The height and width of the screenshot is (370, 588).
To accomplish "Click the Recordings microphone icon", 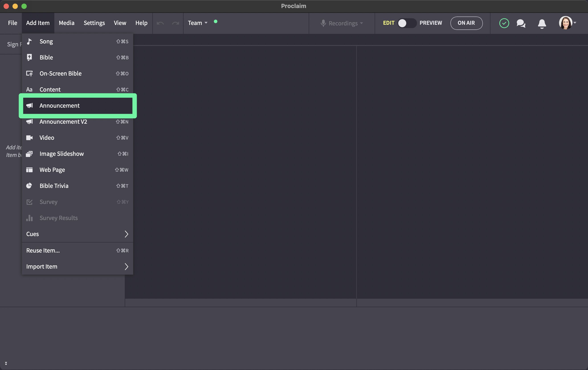I will [x=323, y=23].
